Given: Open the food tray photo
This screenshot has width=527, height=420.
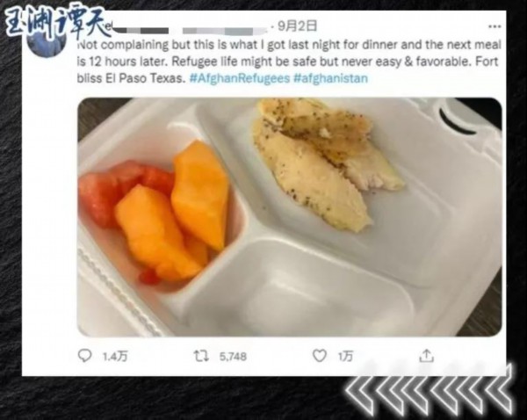Looking at the screenshot, I should tap(290, 217).
